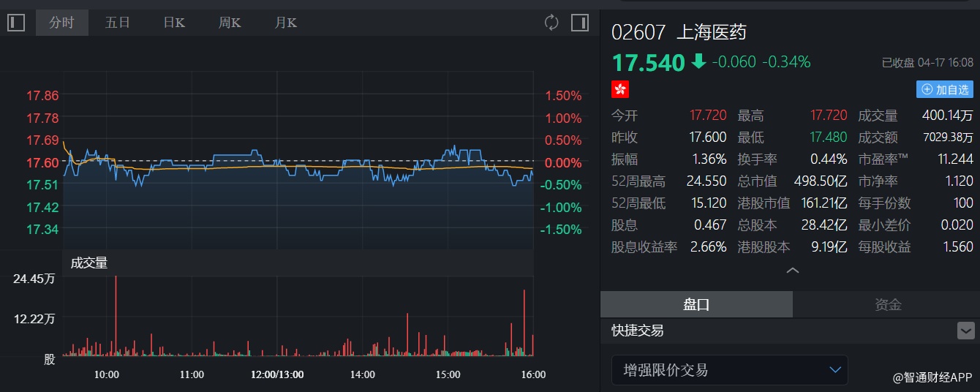Click the 成交量 value 400.14万
This screenshot has width=980, height=392.
click(x=948, y=116)
